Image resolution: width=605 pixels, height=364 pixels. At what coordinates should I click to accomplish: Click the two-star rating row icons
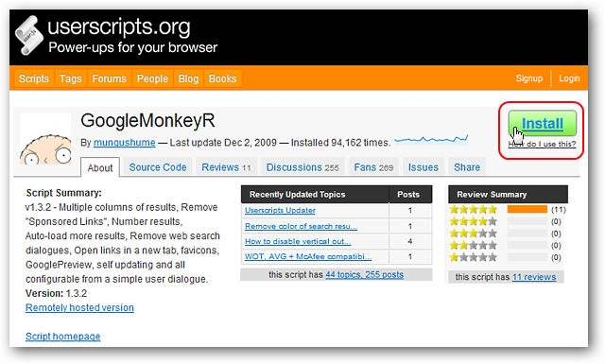tap(473, 246)
